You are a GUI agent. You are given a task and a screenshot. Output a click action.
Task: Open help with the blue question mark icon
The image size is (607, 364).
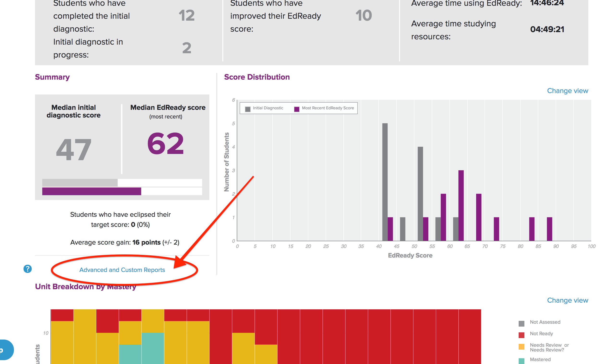28,269
